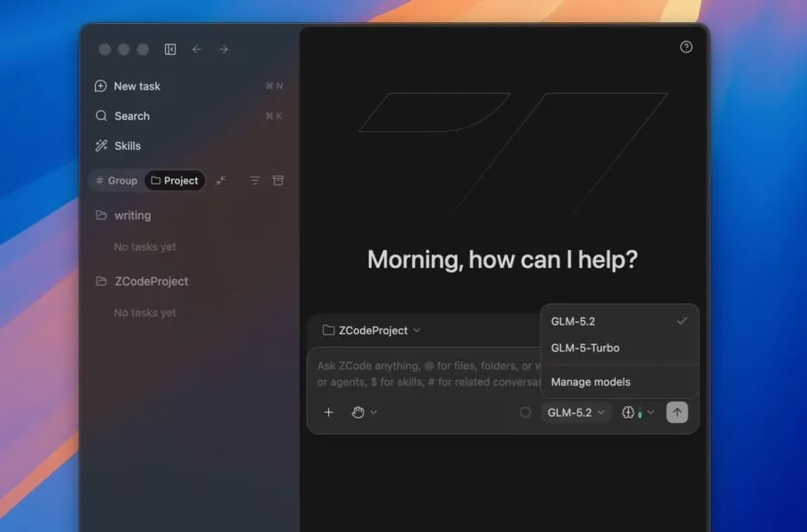This screenshot has height=532, width=807.
Task: Toggle the sidebar panel icon
Action: [x=170, y=50]
